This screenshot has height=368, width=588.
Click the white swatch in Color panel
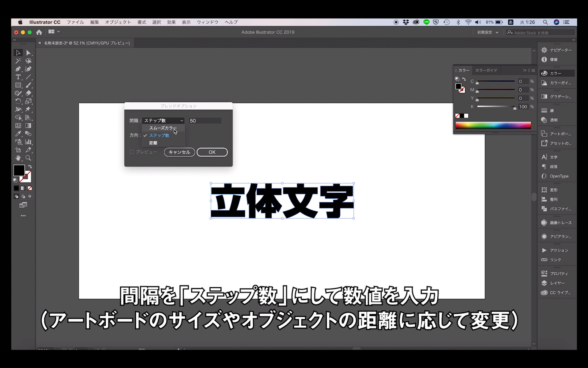pyautogui.click(x=466, y=116)
